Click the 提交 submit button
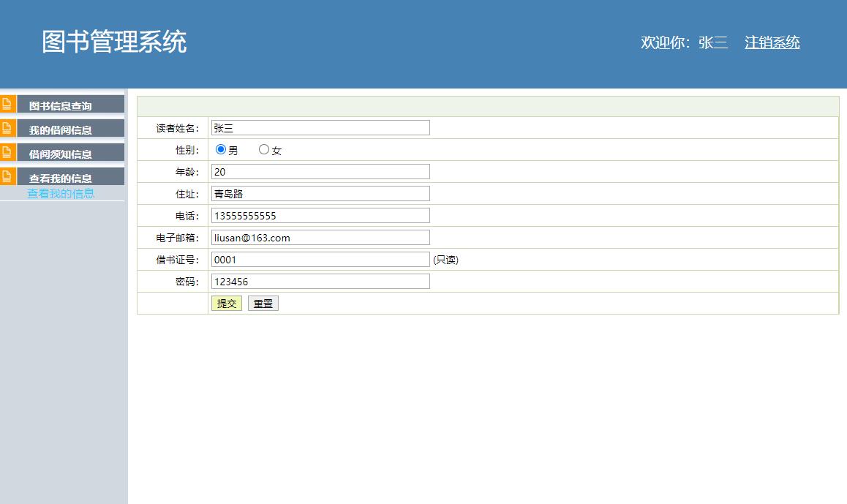This screenshot has height=504, width=847. (x=226, y=303)
